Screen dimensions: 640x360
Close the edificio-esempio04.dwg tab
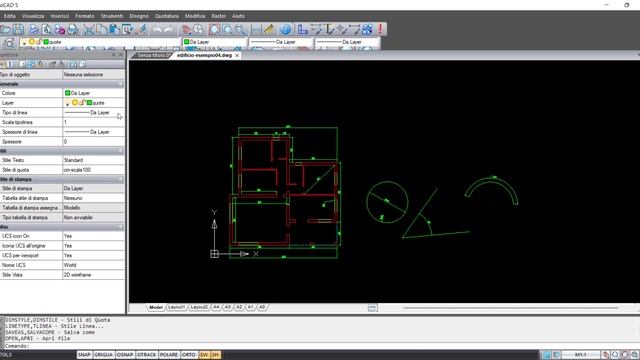(237, 55)
